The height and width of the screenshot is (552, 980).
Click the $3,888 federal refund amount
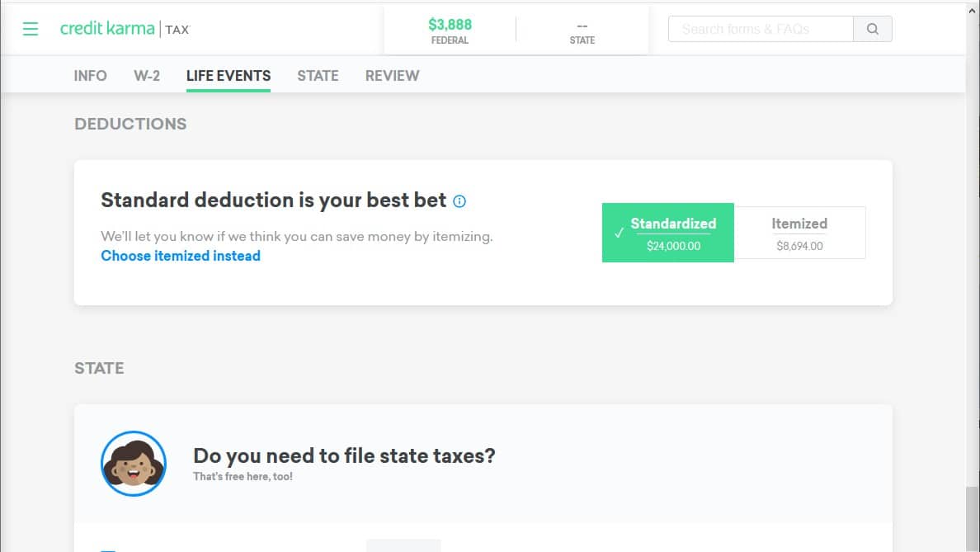pyautogui.click(x=450, y=25)
